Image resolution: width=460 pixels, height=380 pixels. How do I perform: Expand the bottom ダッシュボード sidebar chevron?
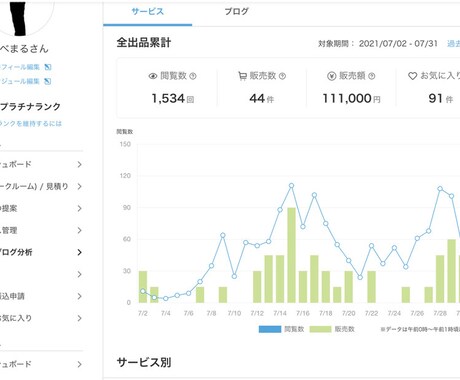click(79, 364)
